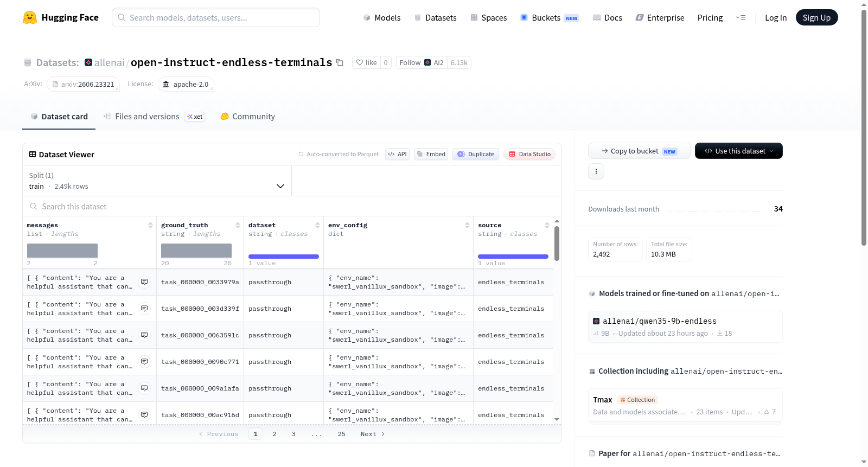868x467 pixels.
Task: Open the more options kebab menu
Action: click(x=596, y=171)
